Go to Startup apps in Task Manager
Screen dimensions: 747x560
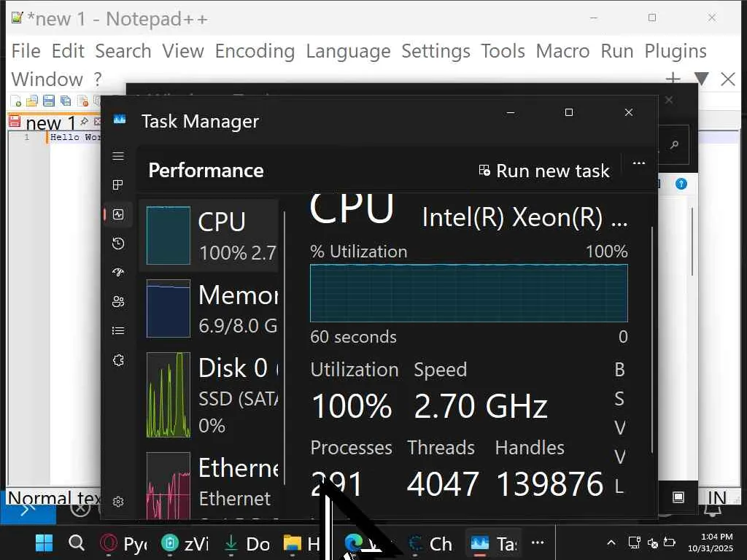[x=118, y=273]
